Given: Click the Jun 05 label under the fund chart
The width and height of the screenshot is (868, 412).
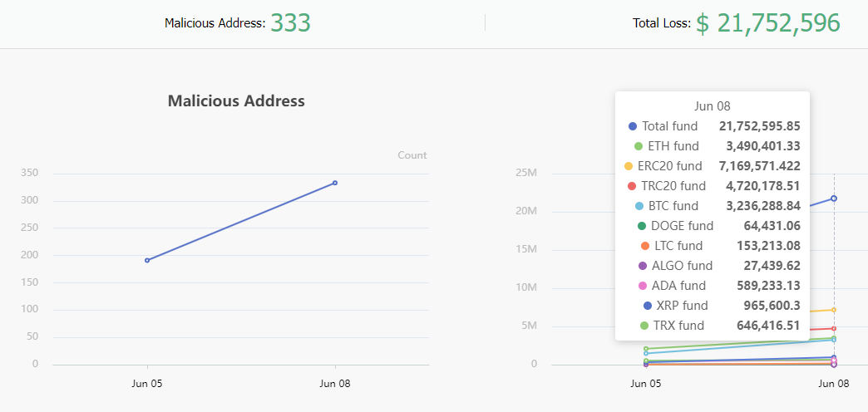Looking at the screenshot, I should (x=646, y=384).
